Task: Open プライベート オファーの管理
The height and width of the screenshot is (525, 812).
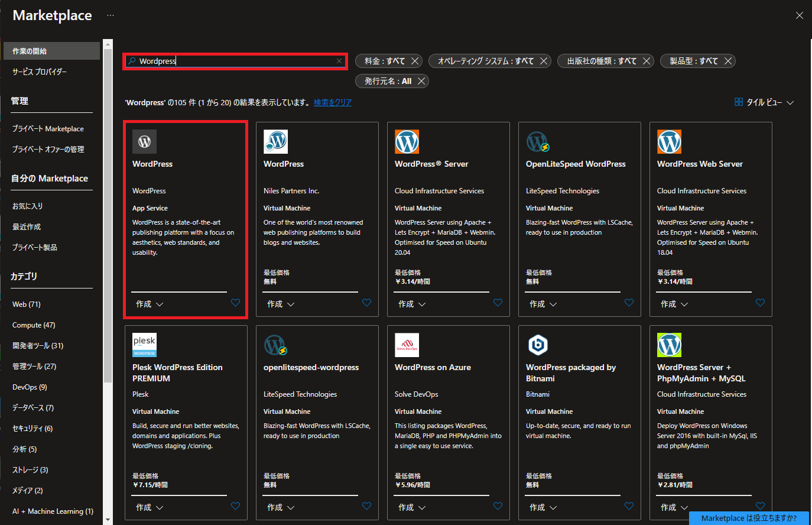Action: [x=48, y=149]
